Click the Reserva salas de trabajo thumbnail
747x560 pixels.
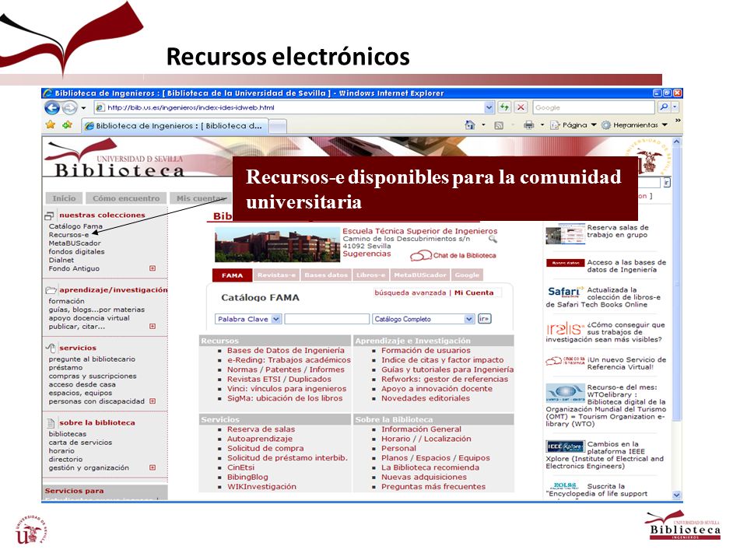point(566,234)
